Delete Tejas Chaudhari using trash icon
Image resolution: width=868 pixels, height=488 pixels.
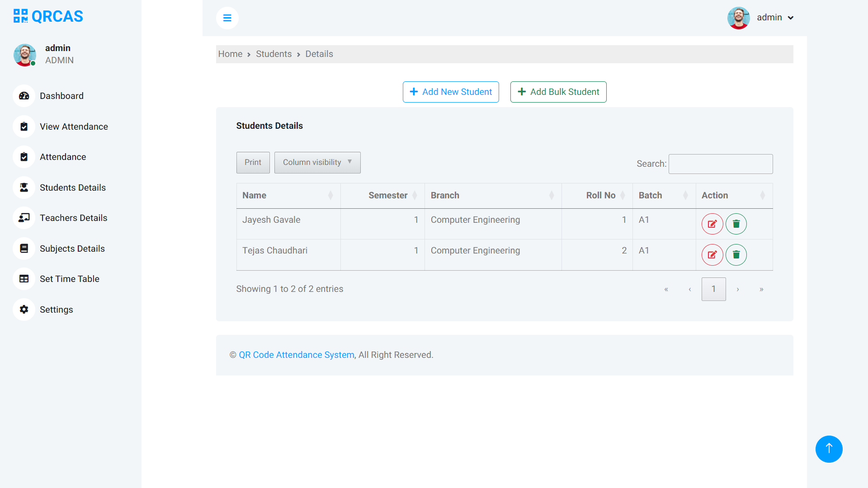[x=736, y=255]
